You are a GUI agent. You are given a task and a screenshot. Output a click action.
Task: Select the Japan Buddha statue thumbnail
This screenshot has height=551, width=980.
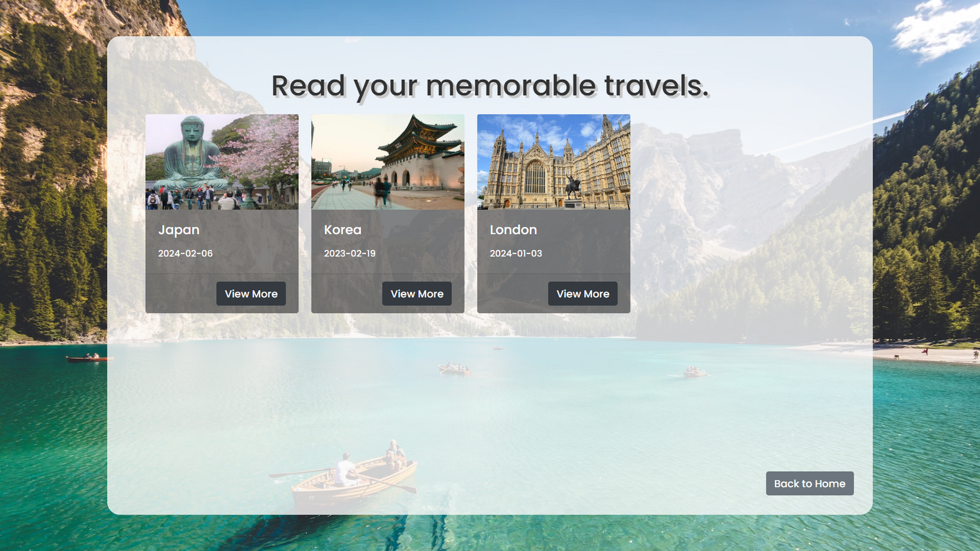tap(222, 162)
